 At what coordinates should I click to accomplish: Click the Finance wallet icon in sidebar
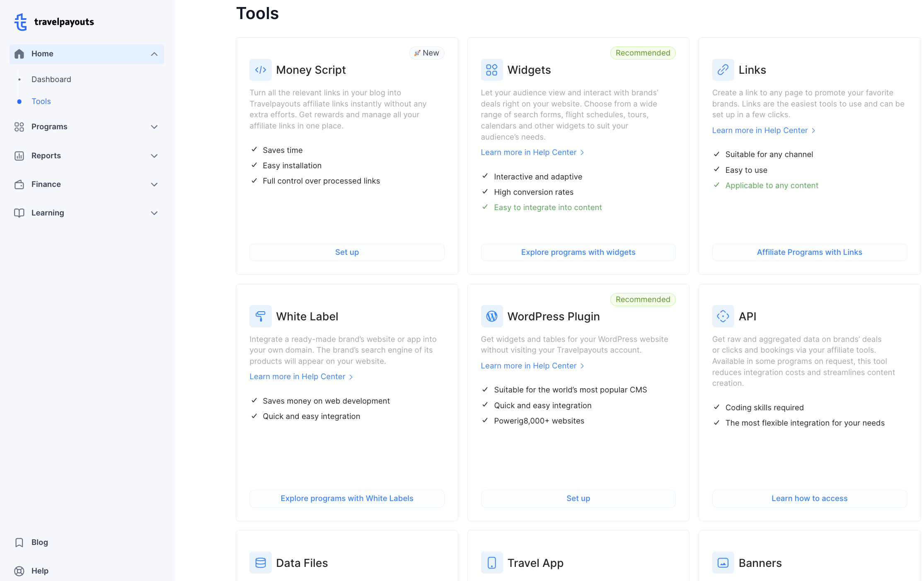click(19, 184)
